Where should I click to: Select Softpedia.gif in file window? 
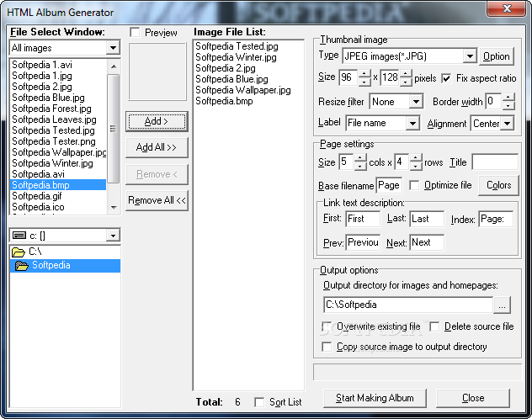pyautogui.click(x=37, y=196)
